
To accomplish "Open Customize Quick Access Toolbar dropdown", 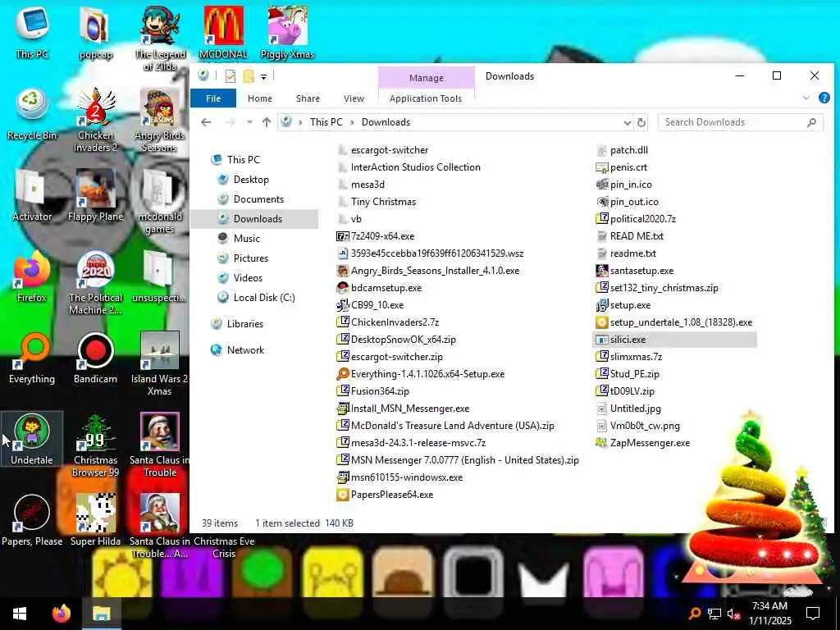I will 263,76.
